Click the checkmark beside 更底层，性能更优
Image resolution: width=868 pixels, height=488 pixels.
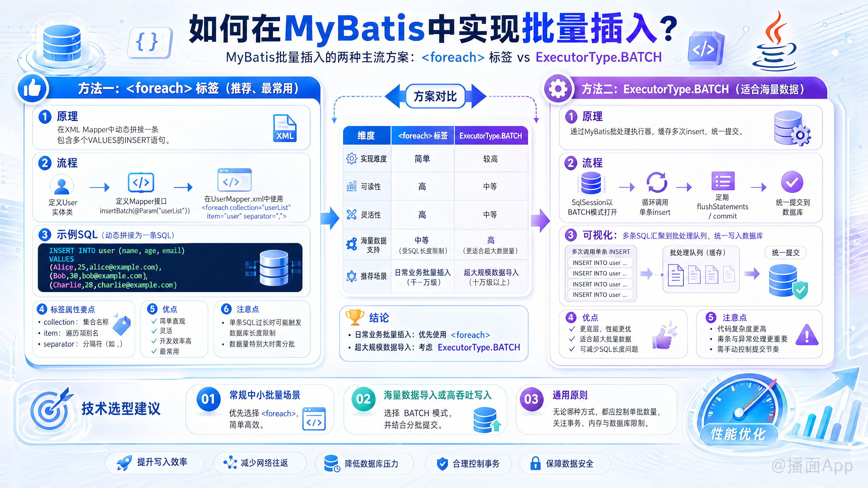(572, 329)
